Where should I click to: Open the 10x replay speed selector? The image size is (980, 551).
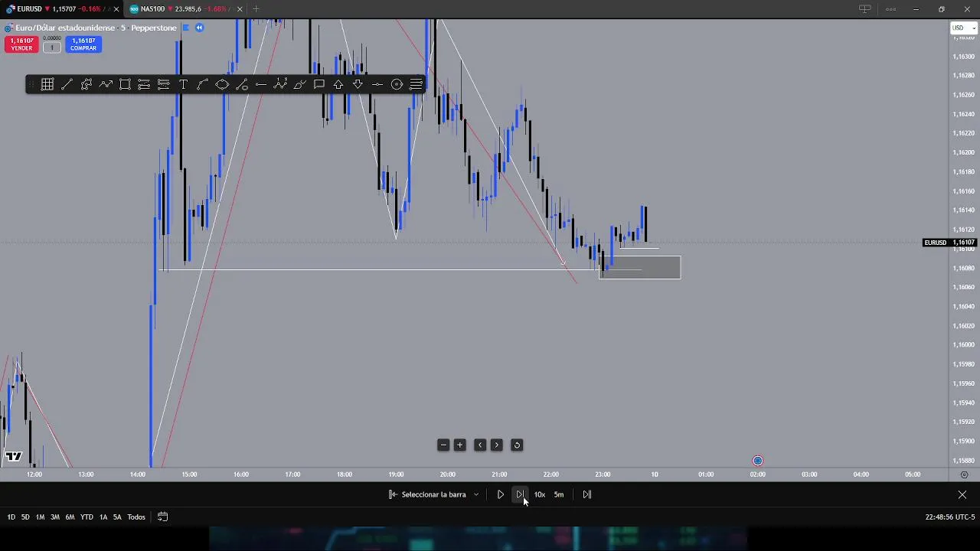[x=540, y=494]
